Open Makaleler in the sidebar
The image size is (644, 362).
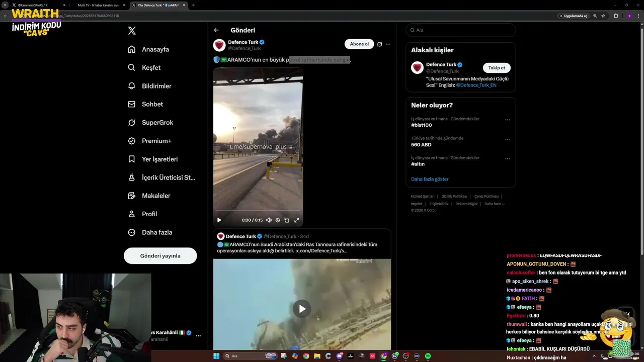click(x=149, y=196)
